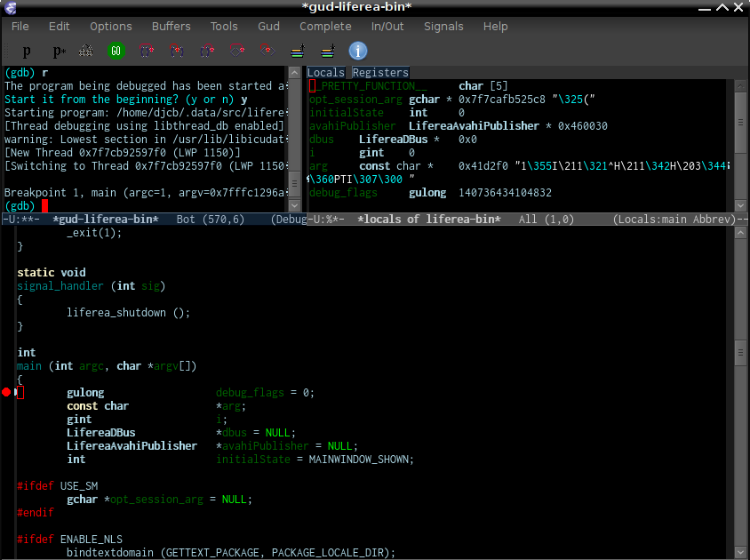750x560 pixels.
Task: Click the (Locals:main Abbrev) mode indicator
Action: click(x=674, y=220)
